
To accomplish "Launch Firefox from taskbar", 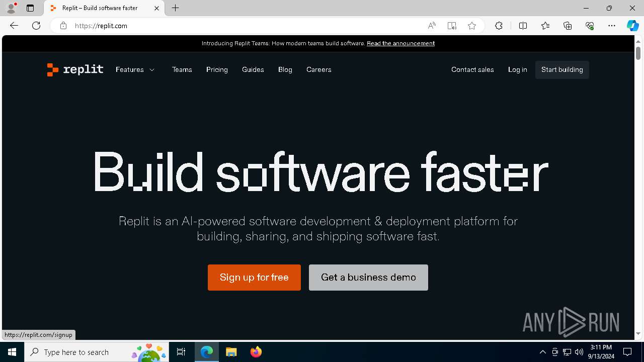I will tap(256, 352).
